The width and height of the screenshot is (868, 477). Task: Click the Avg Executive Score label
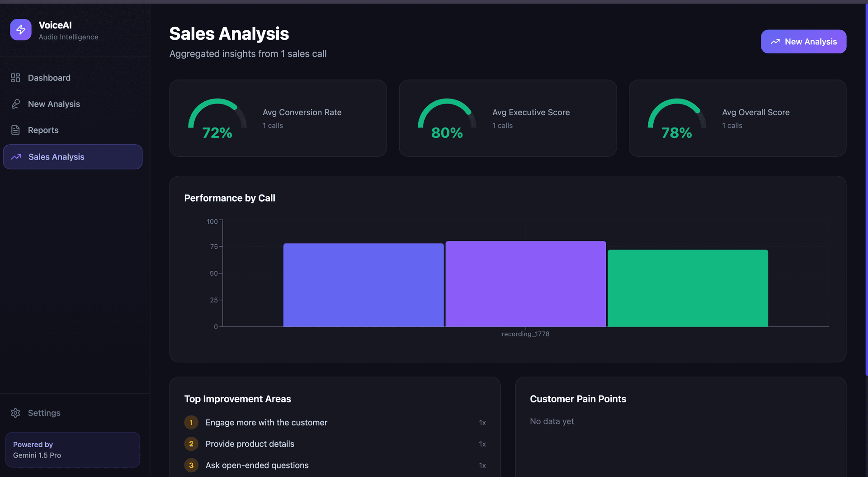(531, 112)
